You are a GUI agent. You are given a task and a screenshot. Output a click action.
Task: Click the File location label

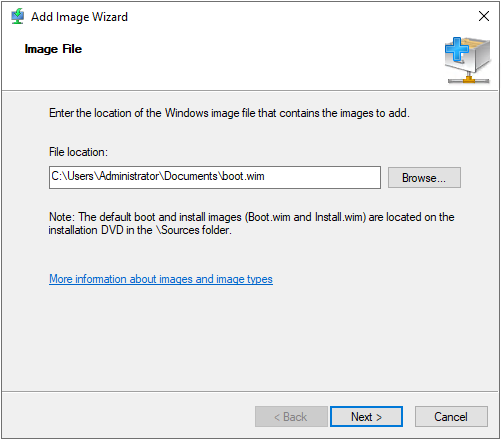[78, 152]
